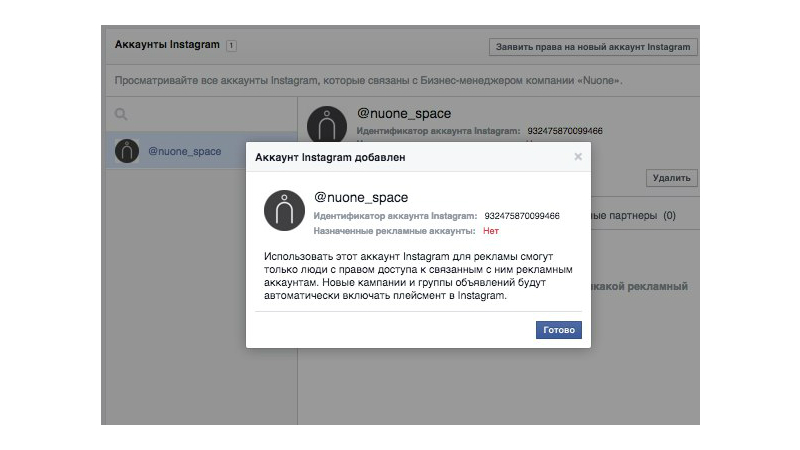Close the "Аккаунт Instagram добавлен" dialog with X
Image resolution: width=800 pixels, height=450 pixels.
coord(577,157)
